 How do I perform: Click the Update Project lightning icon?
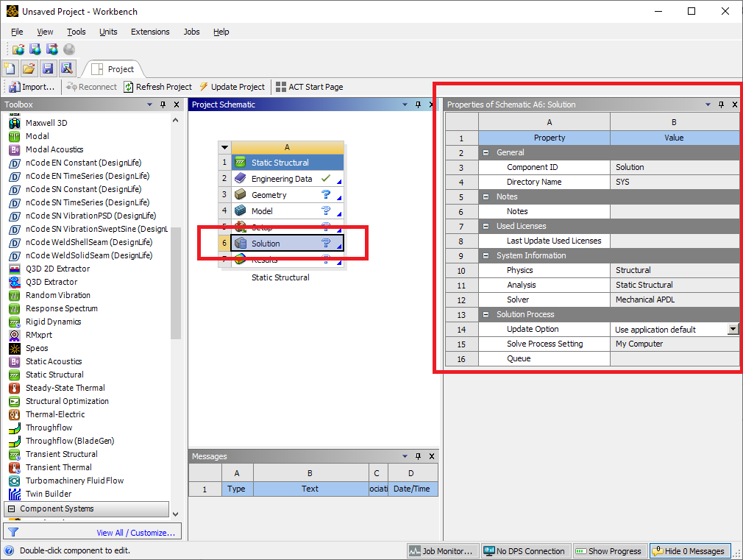click(204, 87)
